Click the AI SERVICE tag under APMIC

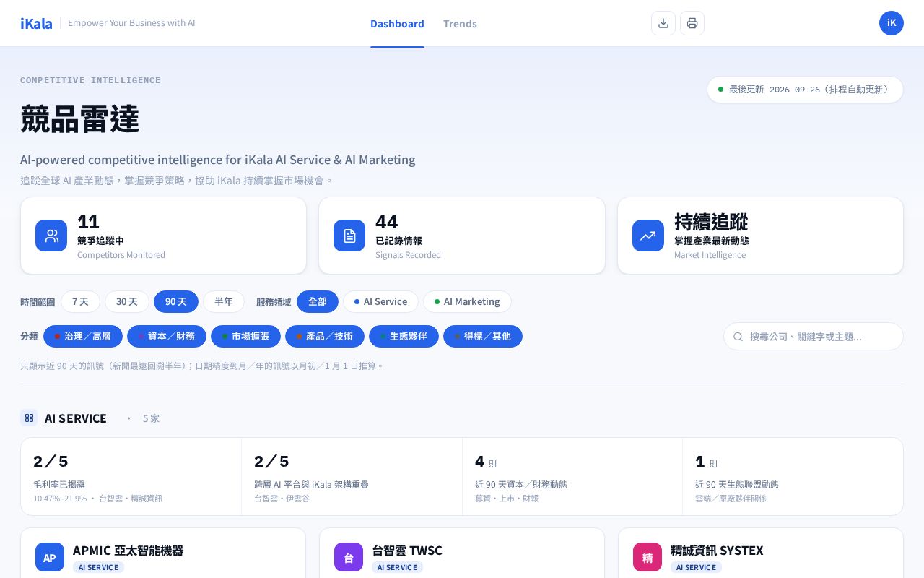click(99, 567)
